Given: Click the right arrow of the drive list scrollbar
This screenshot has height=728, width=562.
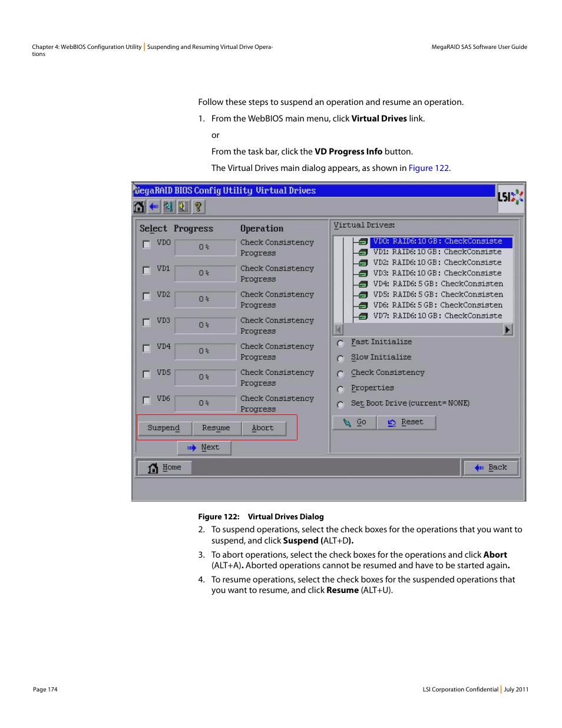Looking at the screenshot, I should click(x=508, y=330).
